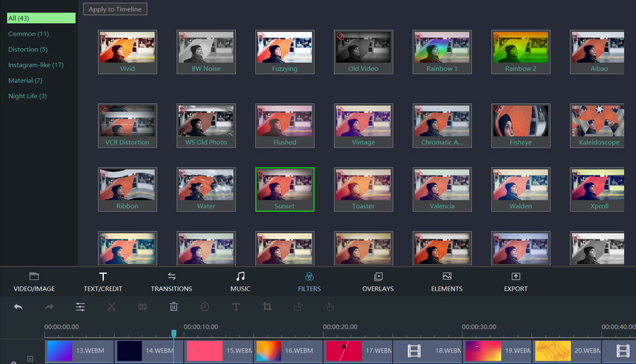
Task: Select the crop tool icon
Action: point(267,307)
